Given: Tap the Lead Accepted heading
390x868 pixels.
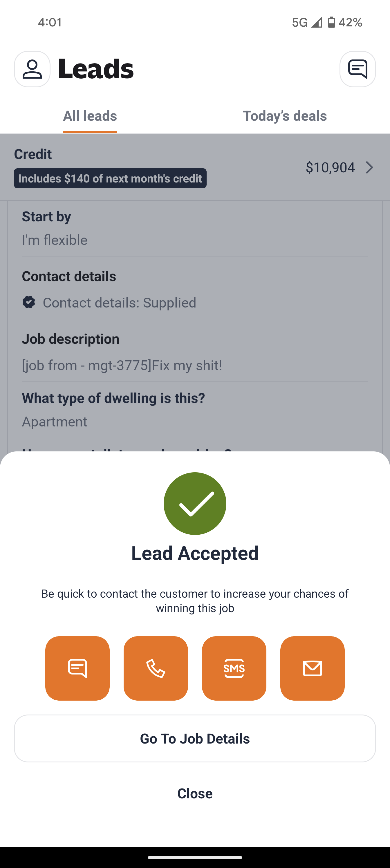Looking at the screenshot, I should click(195, 553).
